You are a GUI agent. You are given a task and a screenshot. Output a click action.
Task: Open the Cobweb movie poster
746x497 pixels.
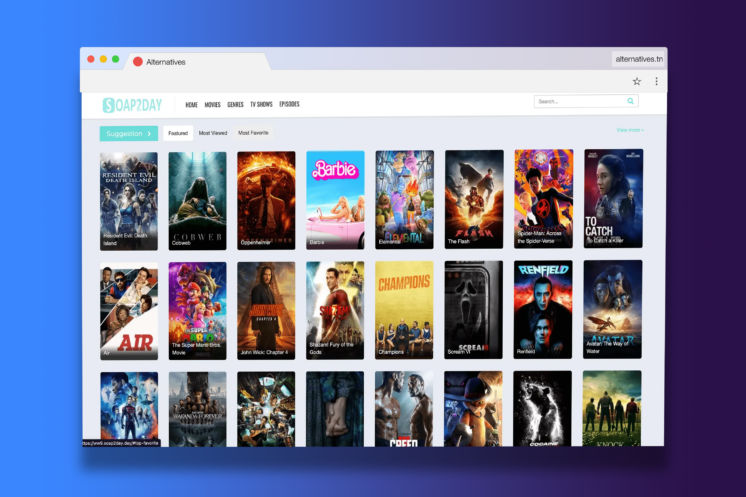coord(197,201)
